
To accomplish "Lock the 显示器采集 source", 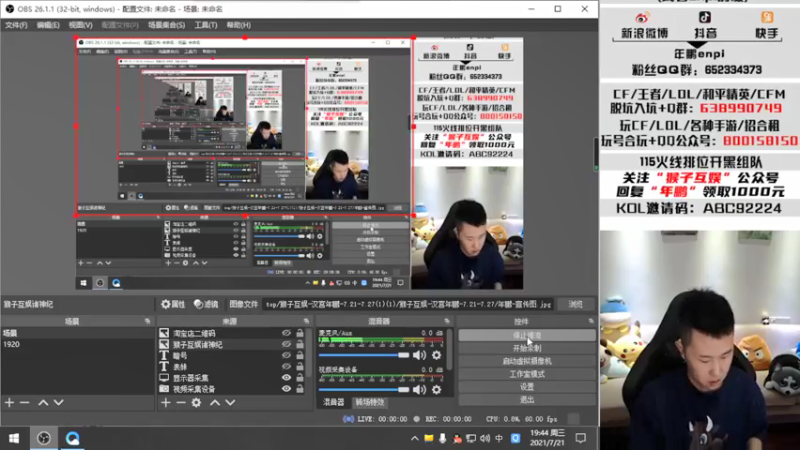I will [x=300, y=378].
